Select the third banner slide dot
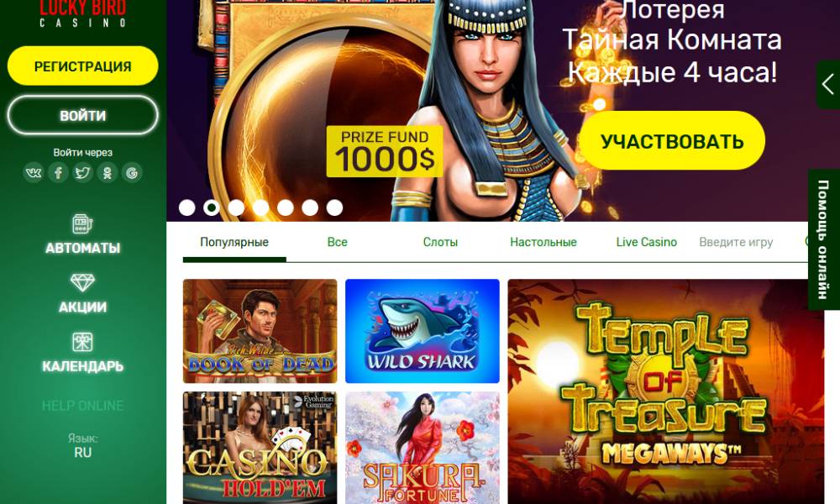The image size is (840, 504). click(x=236, y=207)
